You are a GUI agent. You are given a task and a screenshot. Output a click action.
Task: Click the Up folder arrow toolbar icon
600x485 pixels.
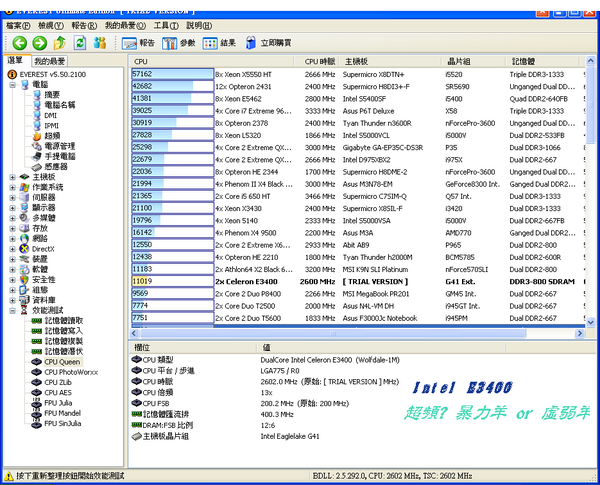59,43
